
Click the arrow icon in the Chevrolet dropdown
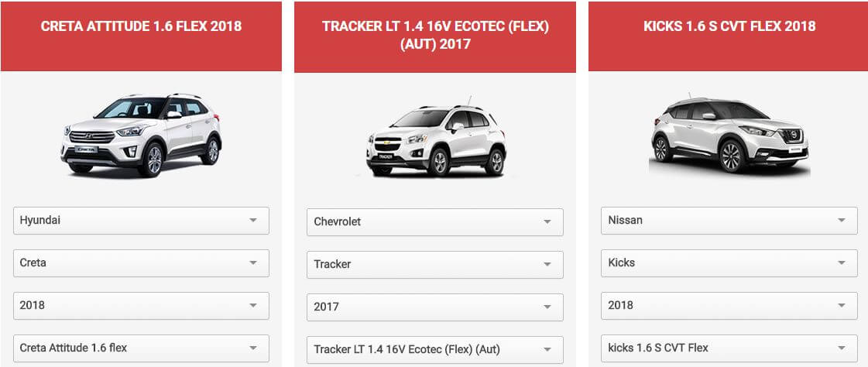(x=547, y=222)
